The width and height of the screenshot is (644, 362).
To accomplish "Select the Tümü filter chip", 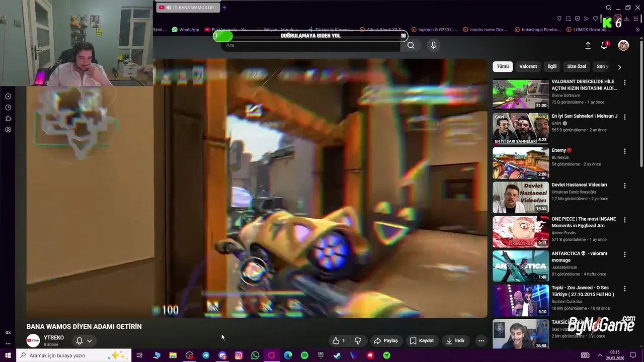I will pos(503,66).
